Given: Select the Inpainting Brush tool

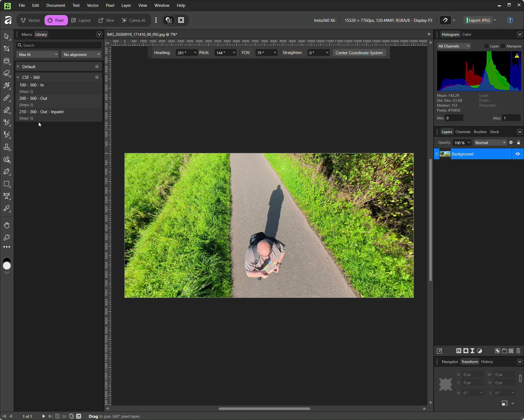Looking at the screenshot, I should pos(7,160).
